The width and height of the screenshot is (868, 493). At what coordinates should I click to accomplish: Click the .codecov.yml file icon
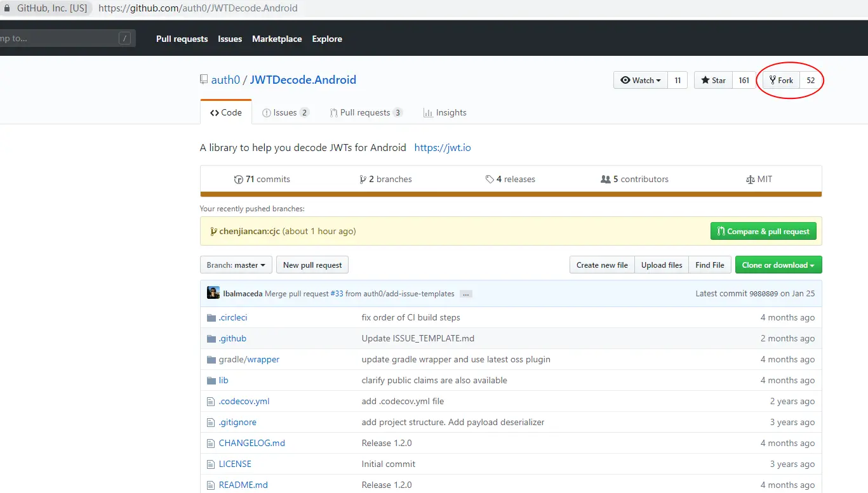pyautogui.click(x=211, y=401)
